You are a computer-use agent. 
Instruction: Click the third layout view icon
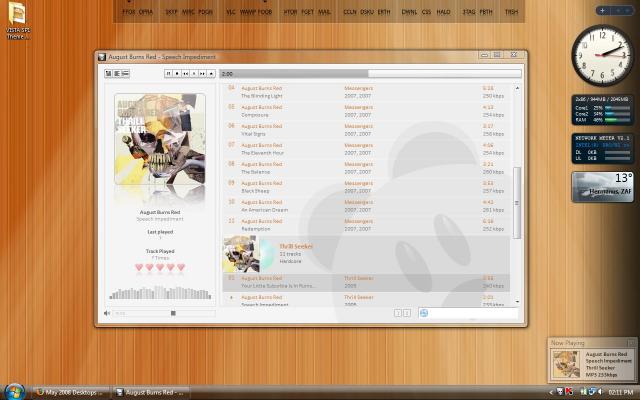[125, 73]
